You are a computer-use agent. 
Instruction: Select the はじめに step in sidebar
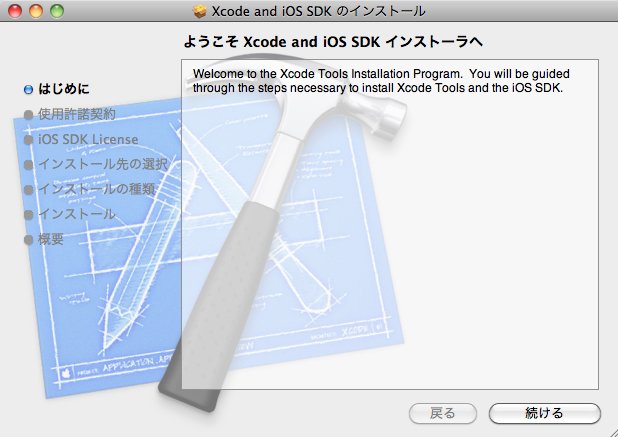[x=64, y=89]
